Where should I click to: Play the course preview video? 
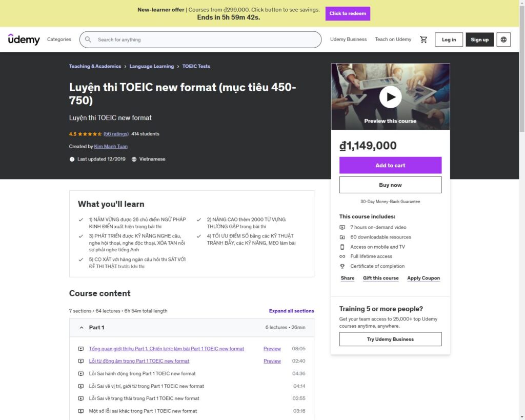tap(390, 96)
